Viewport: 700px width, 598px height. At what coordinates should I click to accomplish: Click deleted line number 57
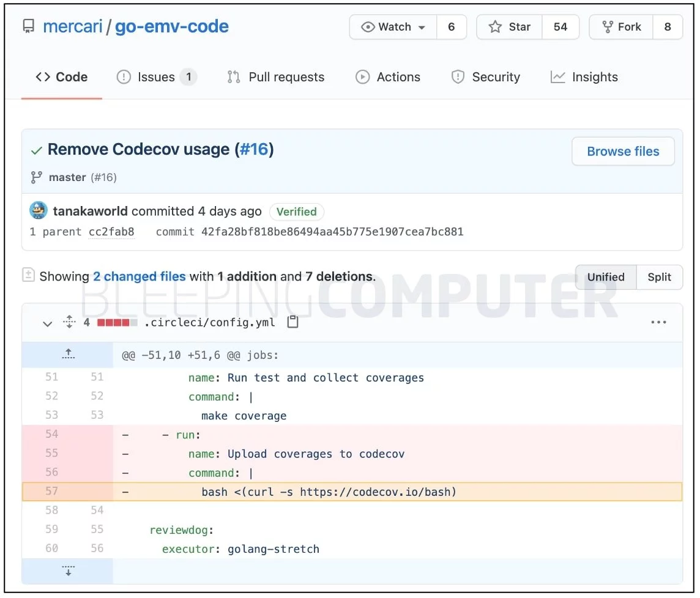point(52,492)
